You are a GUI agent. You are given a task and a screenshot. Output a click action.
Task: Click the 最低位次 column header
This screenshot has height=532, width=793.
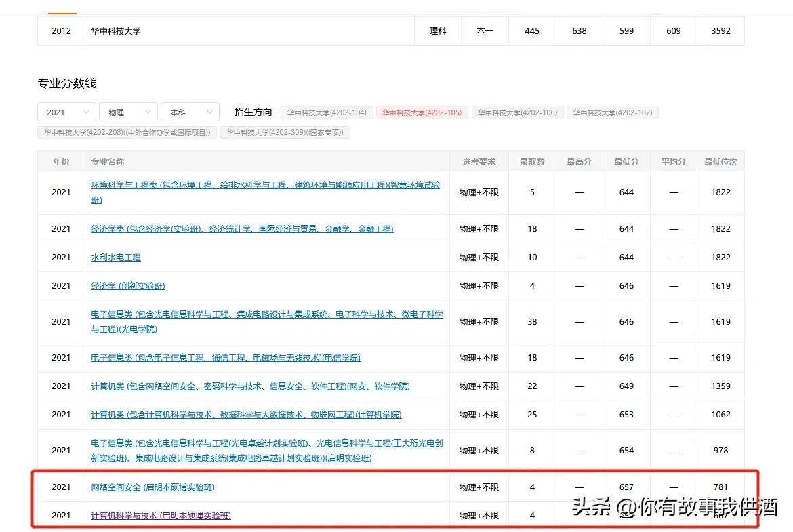tap(720, 162)
